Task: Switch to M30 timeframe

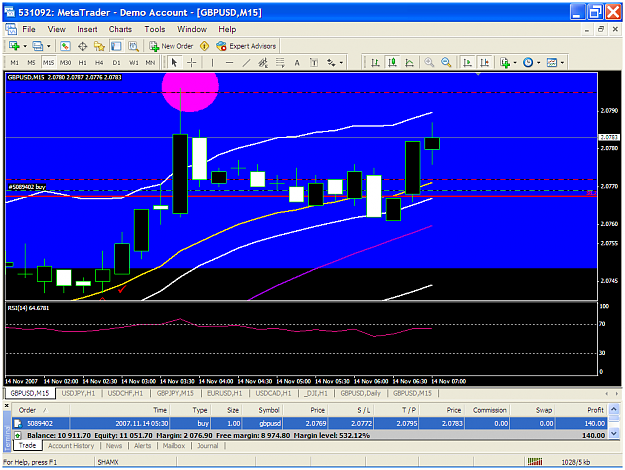Action: click(65, 63)
